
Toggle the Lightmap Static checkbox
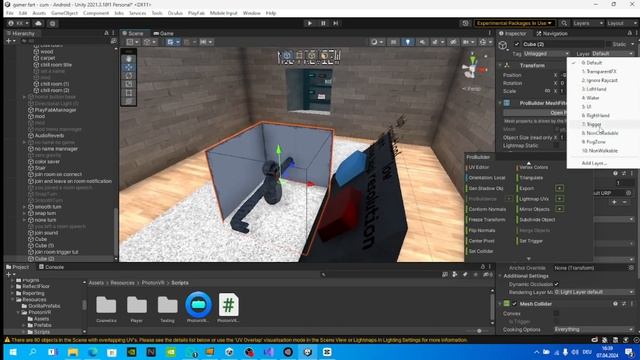(556, 145)
